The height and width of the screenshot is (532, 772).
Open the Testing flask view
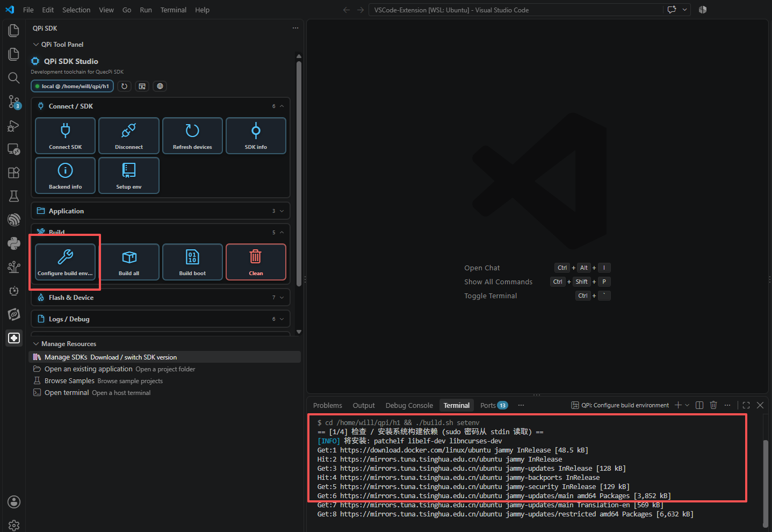[x=14, y=196]
